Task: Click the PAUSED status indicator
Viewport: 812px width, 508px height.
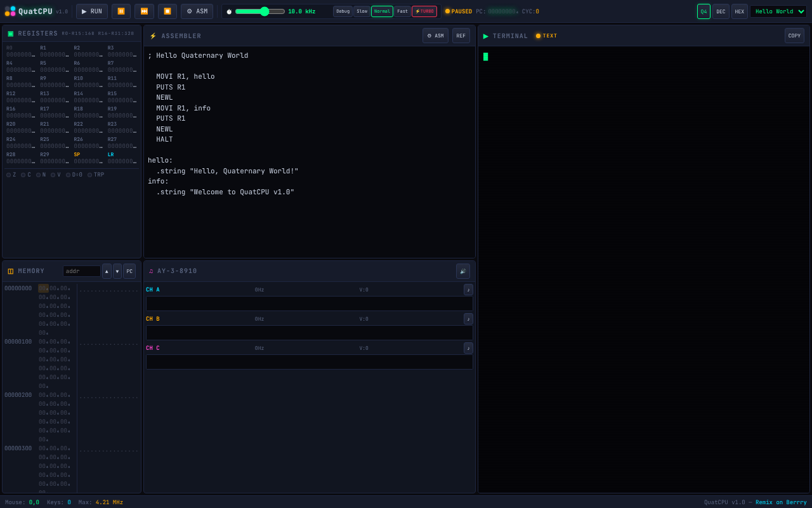Action: point(459,11)
